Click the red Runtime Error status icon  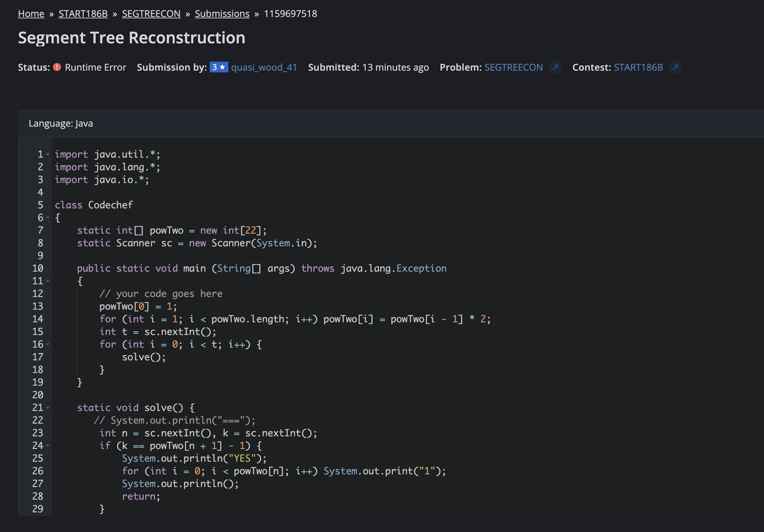[x=57, y=67]
